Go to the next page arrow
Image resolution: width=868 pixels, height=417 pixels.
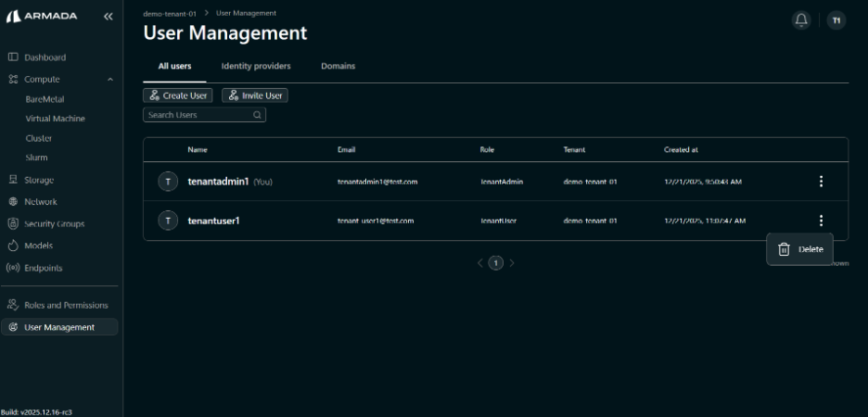[x=512, y=263]
